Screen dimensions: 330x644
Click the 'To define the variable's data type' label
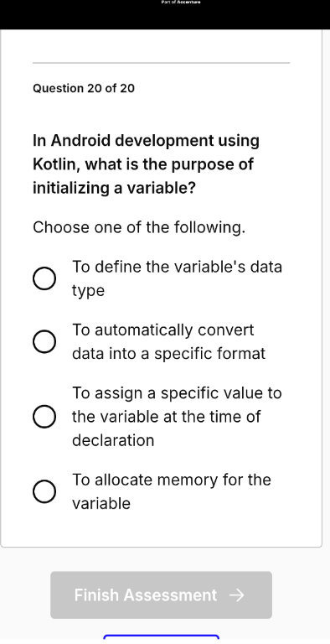pyautogui.click(x=177, y=278)
